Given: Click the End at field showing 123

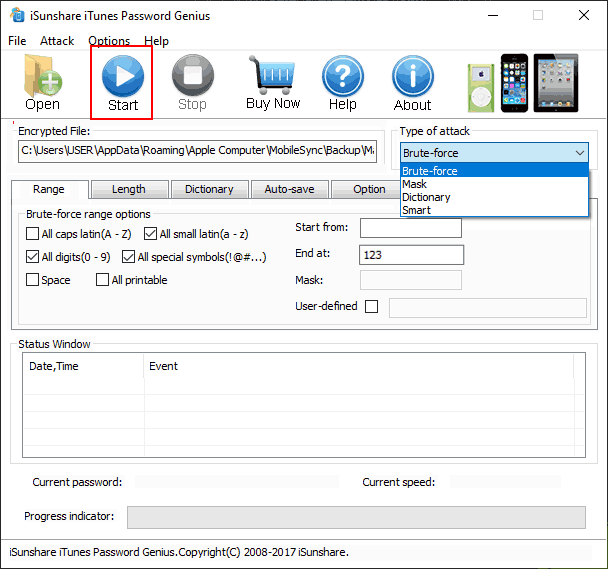Looking at the screenshot, I should point(411,255).
